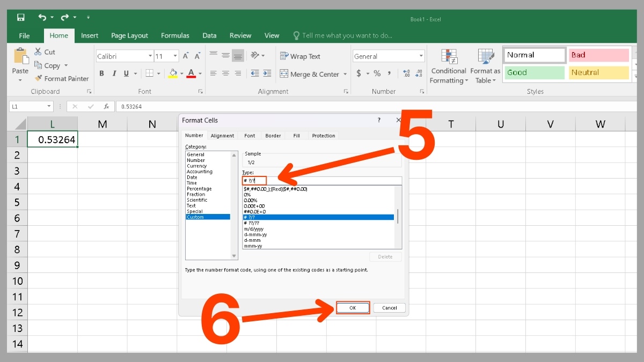Viewport: 644px width, 362px height.
Task: Apply the Accounting dollar format
Action: [358, 73]
